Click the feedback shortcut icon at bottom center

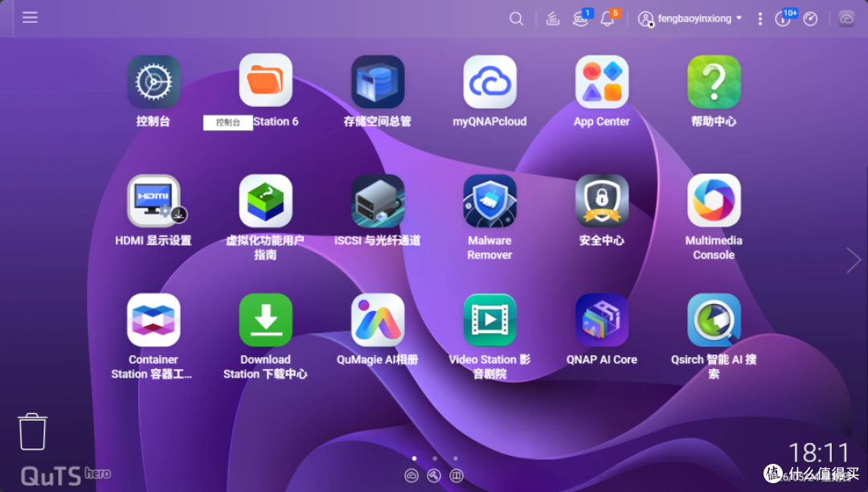click(x=457, y=475)
